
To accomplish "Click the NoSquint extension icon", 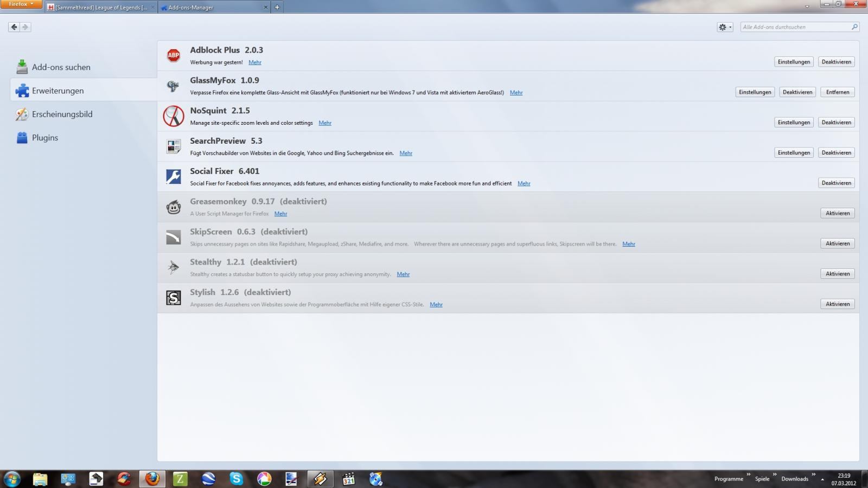I will [174, 116].
